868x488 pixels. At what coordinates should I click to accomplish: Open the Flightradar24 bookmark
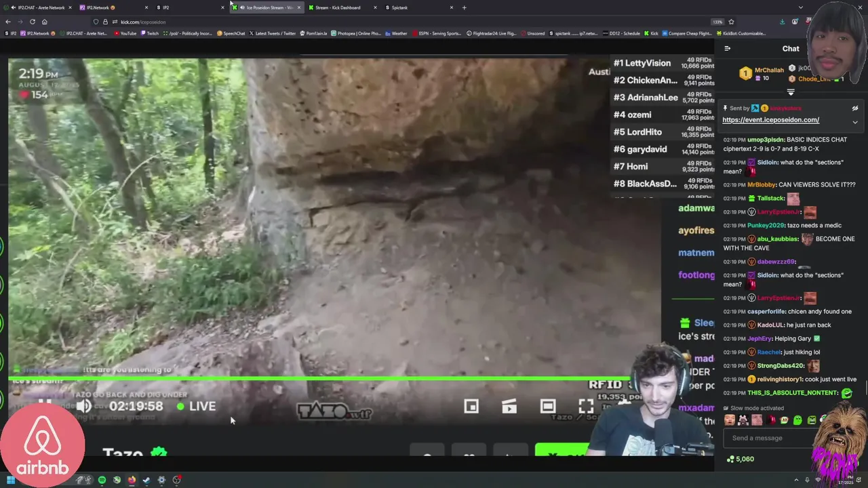[x=491, y=33]
